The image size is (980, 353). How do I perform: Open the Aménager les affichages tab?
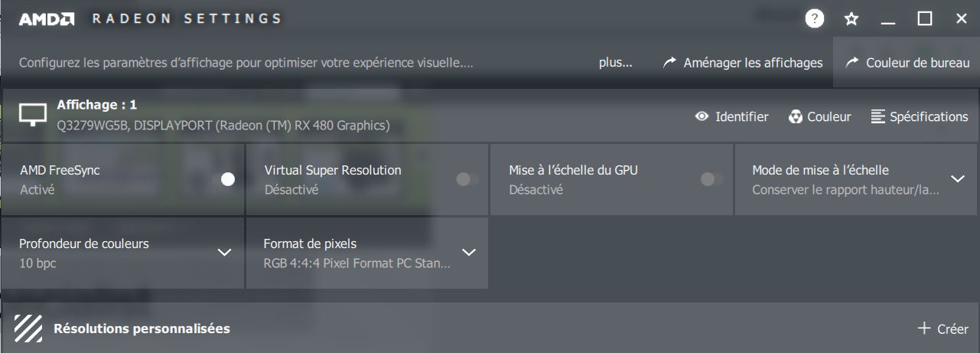pyautogui.click(x=743, y=63)
